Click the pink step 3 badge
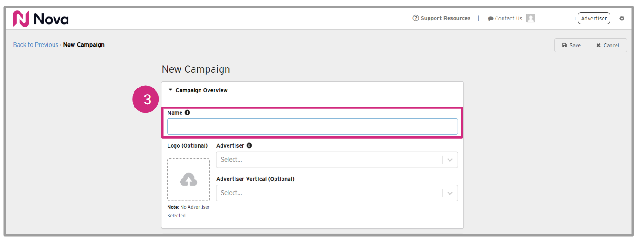This screenshot has width=644, height=244. (x=147, y=100)
